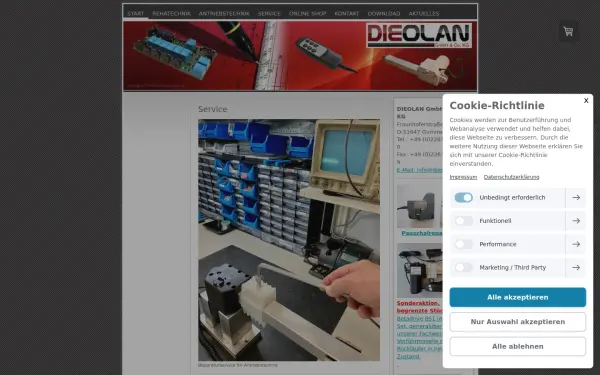600x375 pixels.
Task: Close the cookie dialog with X
Action: point(586,101)
